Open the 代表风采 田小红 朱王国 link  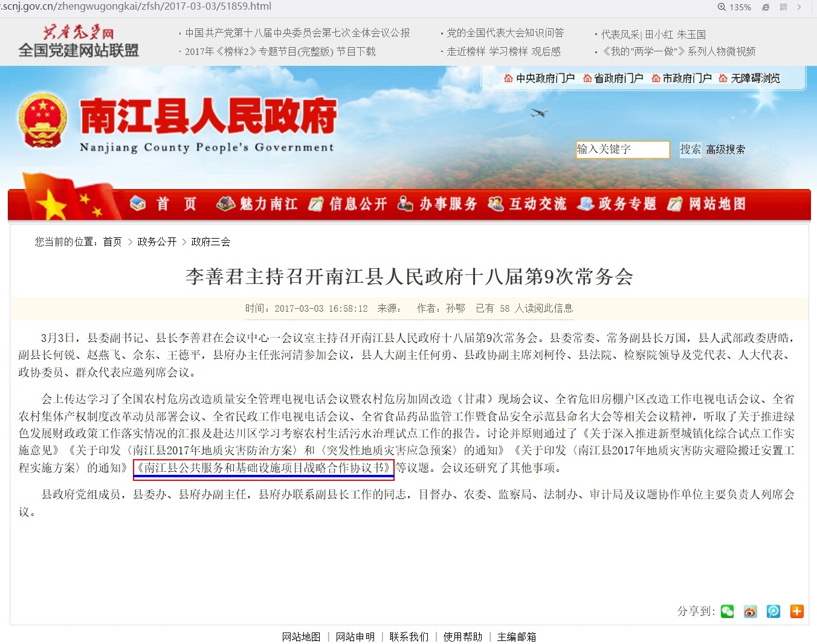click(653, 34)
